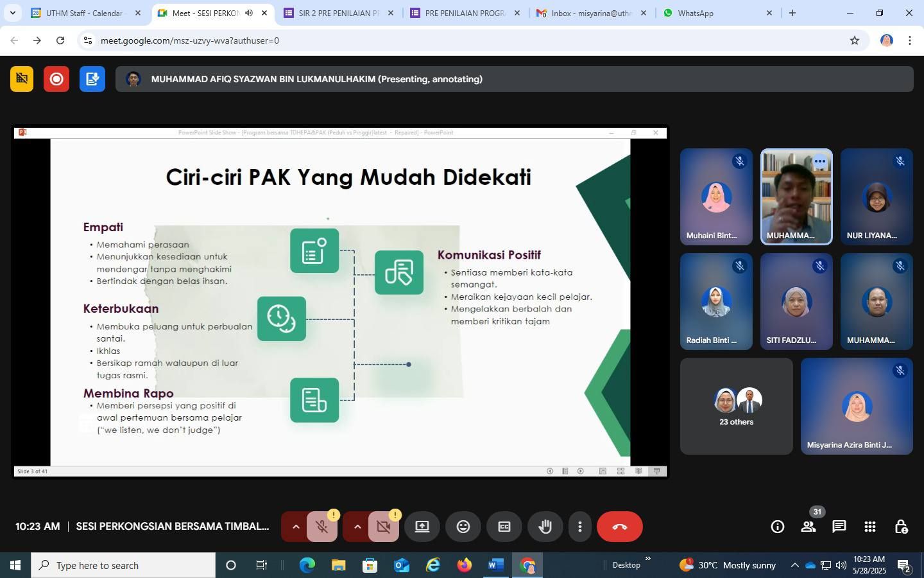
Task: Expand video settings arrow beside camera
Action: [x=357, y=527]
